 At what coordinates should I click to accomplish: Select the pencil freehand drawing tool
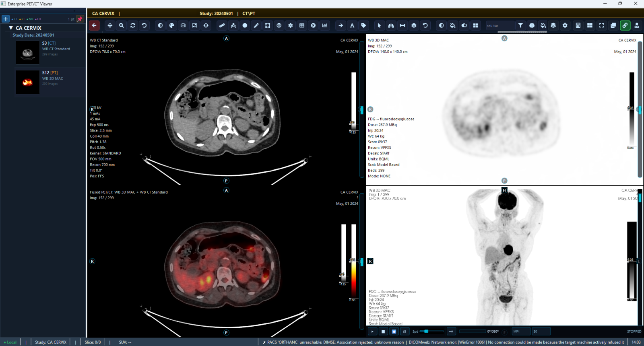256,25
